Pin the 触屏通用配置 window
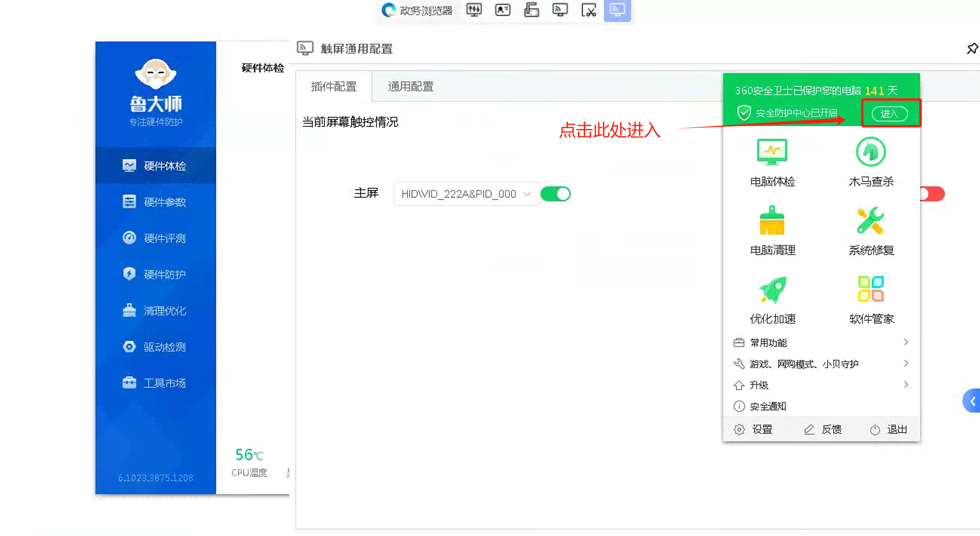 click(x=972, y=49)
